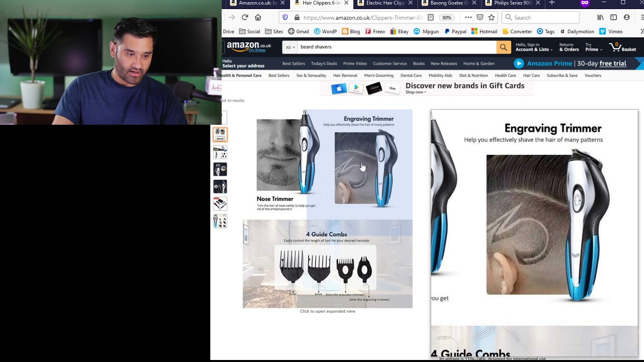Open the tracking protection shield icon

[285, 17]
